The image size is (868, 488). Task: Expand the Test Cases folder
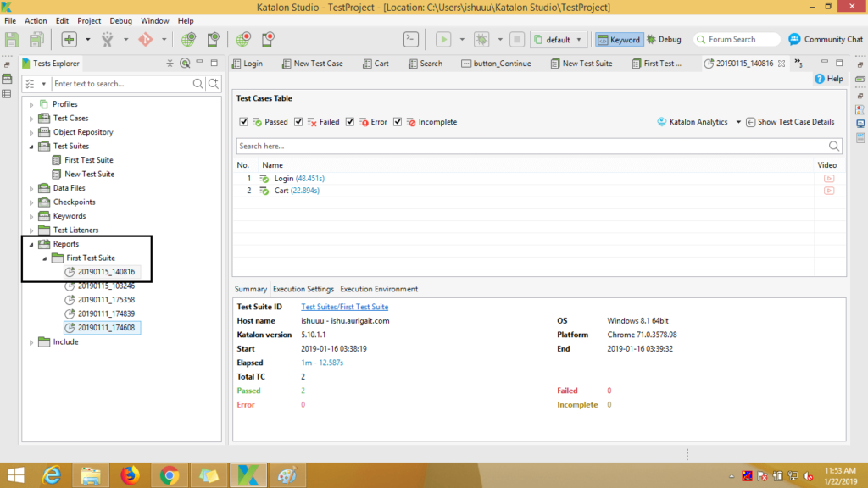[x=31, y=119]
